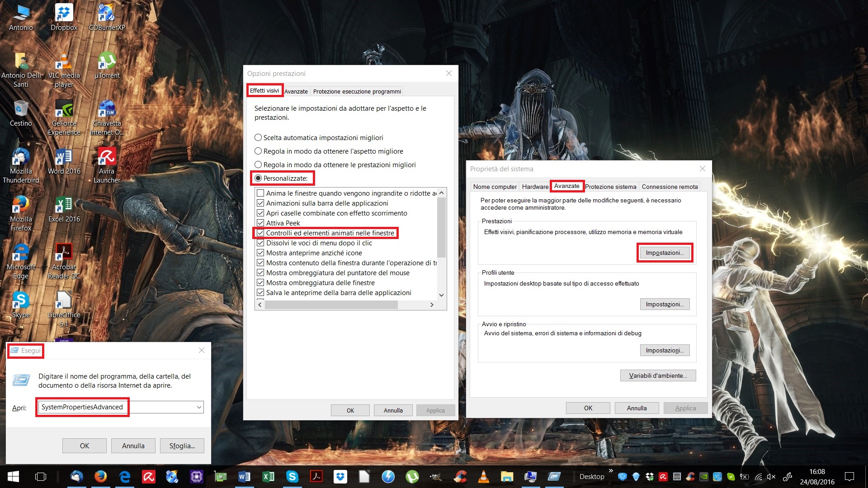Click Impostazioni under Avvio e ripristino

[665, 350]
